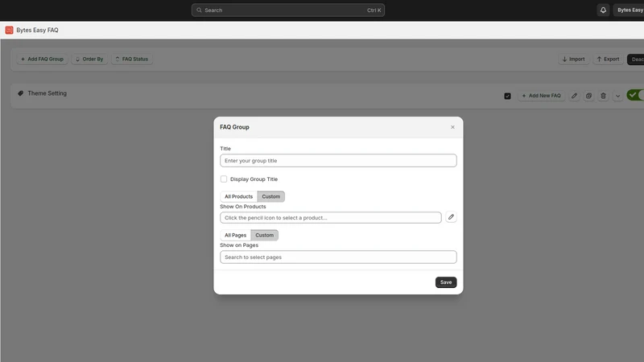Click the notification bell icon

click(603, 10)
